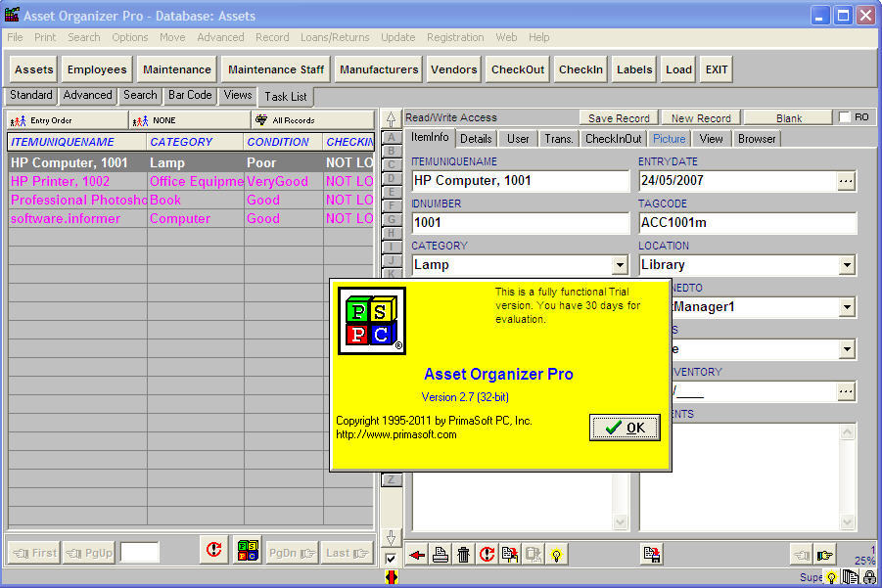Switch to the Picture tab

669,138
